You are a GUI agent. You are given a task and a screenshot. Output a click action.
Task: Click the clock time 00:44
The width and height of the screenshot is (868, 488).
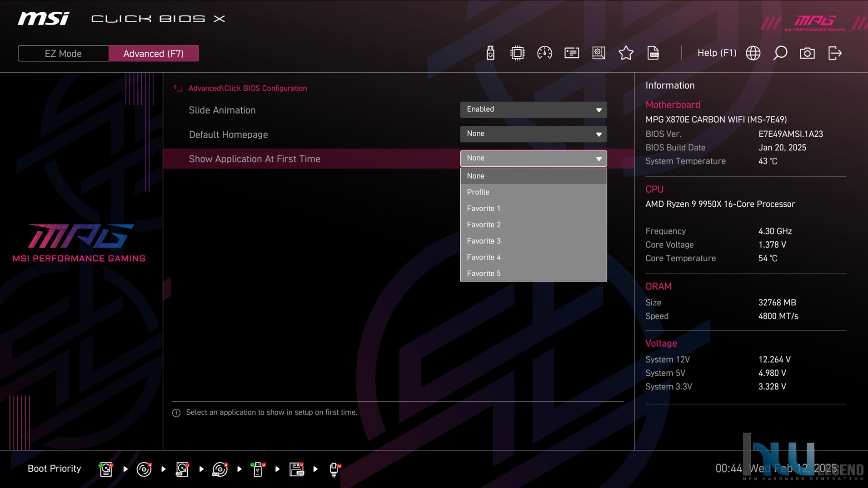[x=729, y=468]
